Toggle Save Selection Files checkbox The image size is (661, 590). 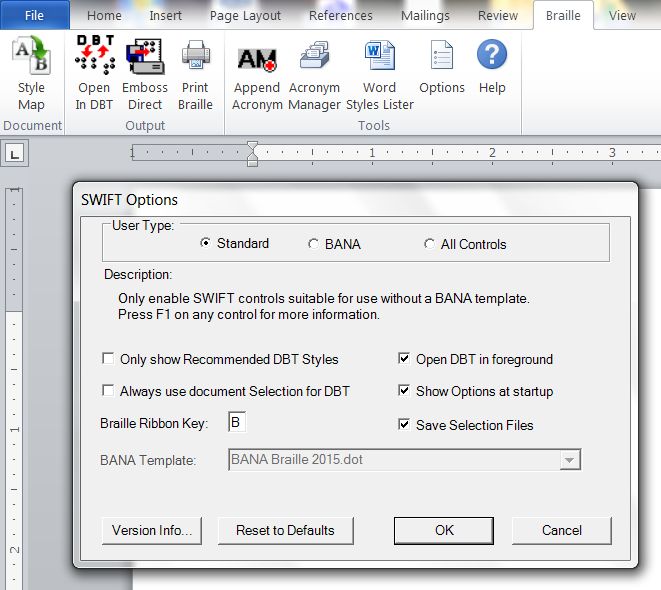(403, 424)
